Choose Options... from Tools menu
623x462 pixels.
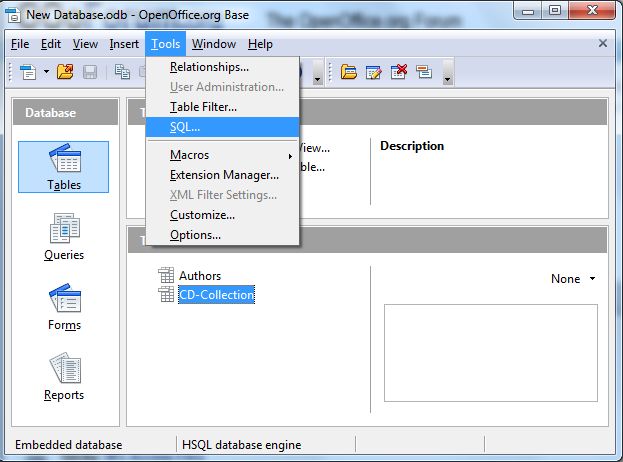222,235
